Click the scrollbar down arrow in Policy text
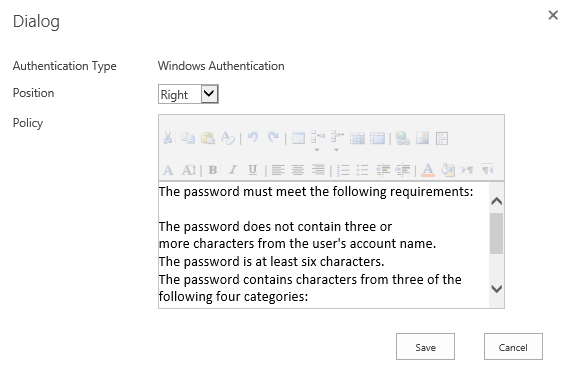 [496, 289]
